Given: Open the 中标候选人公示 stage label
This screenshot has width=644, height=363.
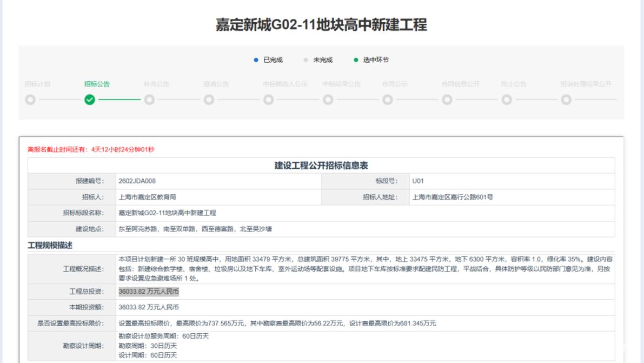Looking at the screenshot, I should 286,84.
